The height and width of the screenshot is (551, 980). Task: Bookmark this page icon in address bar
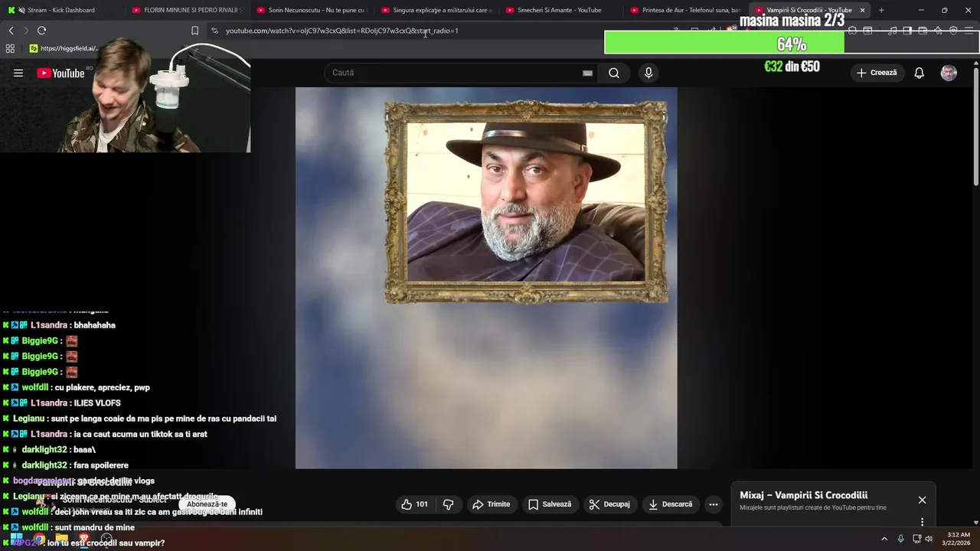(x=194, y=31)
